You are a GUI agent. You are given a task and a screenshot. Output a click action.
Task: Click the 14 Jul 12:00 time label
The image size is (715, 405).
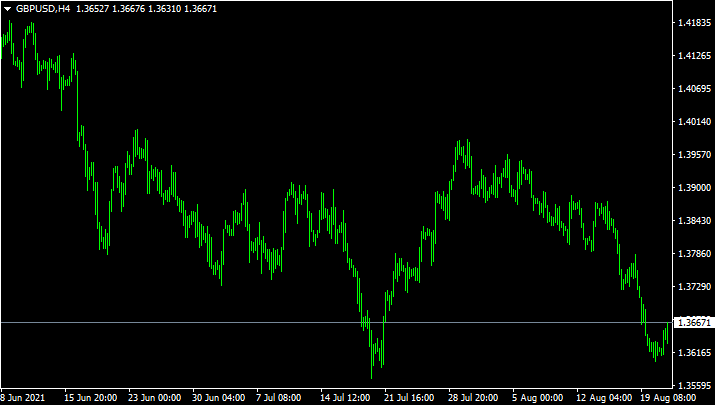pos(345,398)
